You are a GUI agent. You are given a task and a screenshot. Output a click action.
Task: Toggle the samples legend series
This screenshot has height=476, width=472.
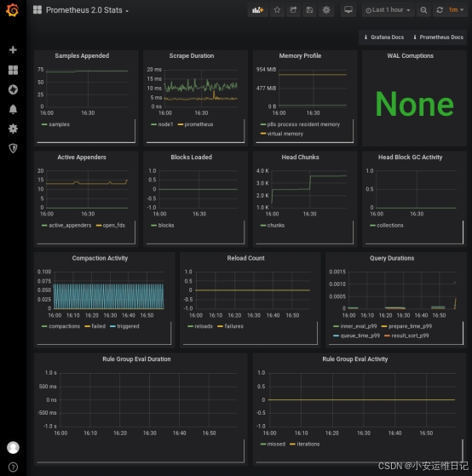[x=59, y=124]
